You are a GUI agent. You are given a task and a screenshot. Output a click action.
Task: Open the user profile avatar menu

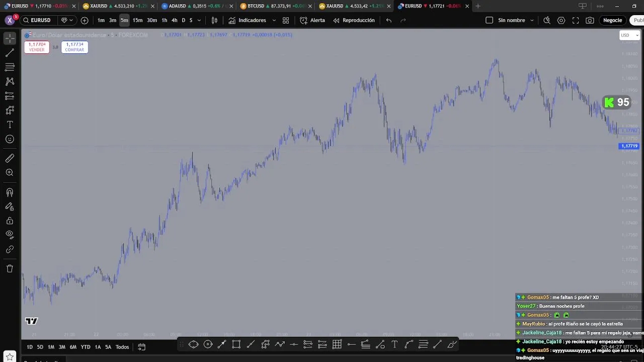pos(10,20)
